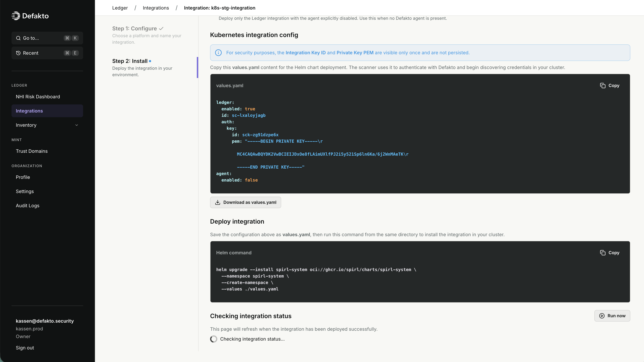Viewport: 644px width, 362px height.
Task: Sign out of the account
Action: tap(25, 348)
